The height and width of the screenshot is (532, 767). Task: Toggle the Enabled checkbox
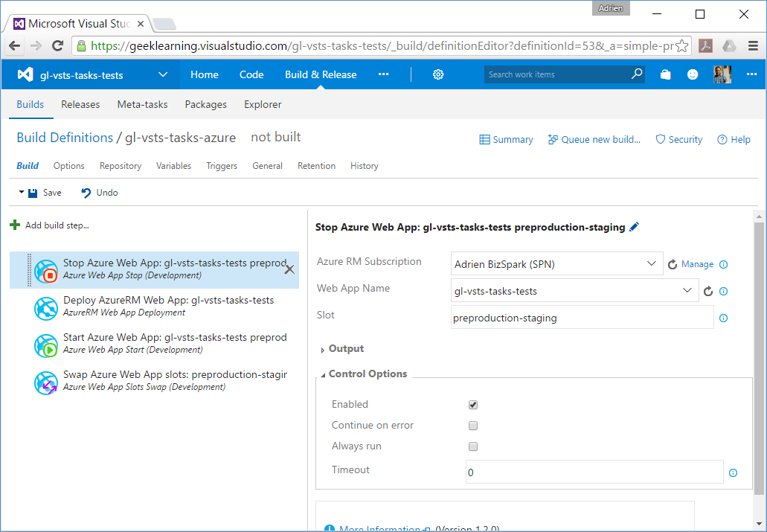pos(472,405)
